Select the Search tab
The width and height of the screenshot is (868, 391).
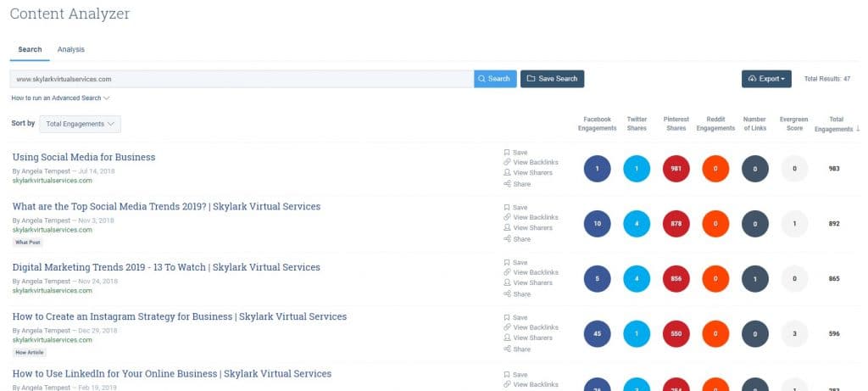click(30, 49)
